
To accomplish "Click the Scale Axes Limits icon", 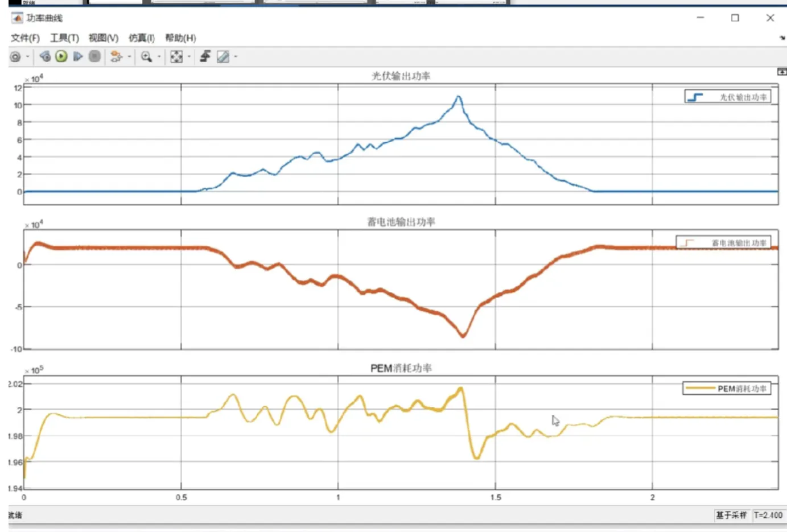I will tap(176, 56).
